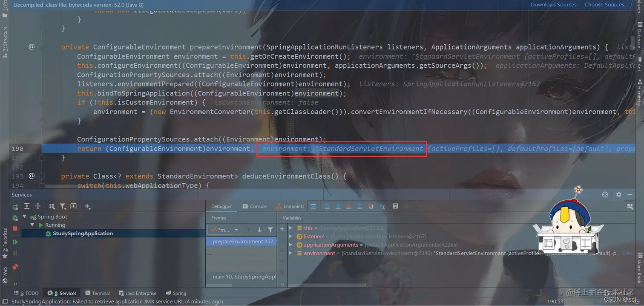Collapse the Spring Boot tree node
Screen dimensions: 644x306
pos(25,217)
